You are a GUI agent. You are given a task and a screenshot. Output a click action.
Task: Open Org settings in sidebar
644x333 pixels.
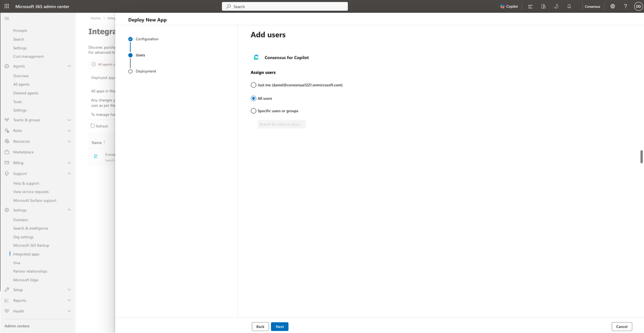23,237
